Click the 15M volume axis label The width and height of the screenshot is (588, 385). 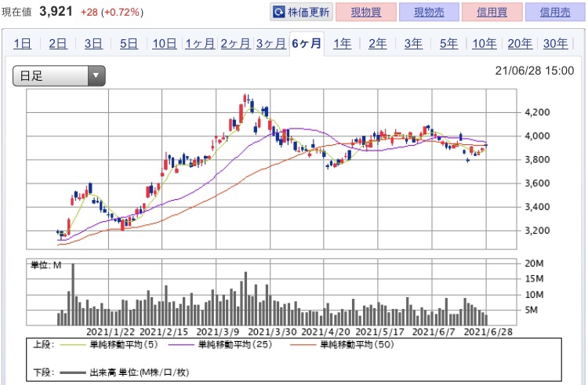tap(534, 279)
